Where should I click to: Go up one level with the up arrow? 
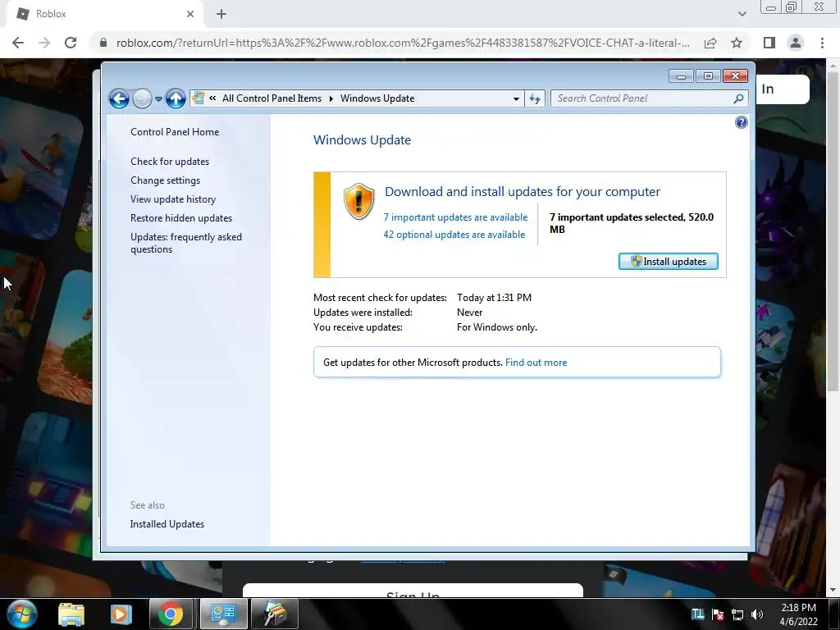pyautogui.click(x=176, y=99)
